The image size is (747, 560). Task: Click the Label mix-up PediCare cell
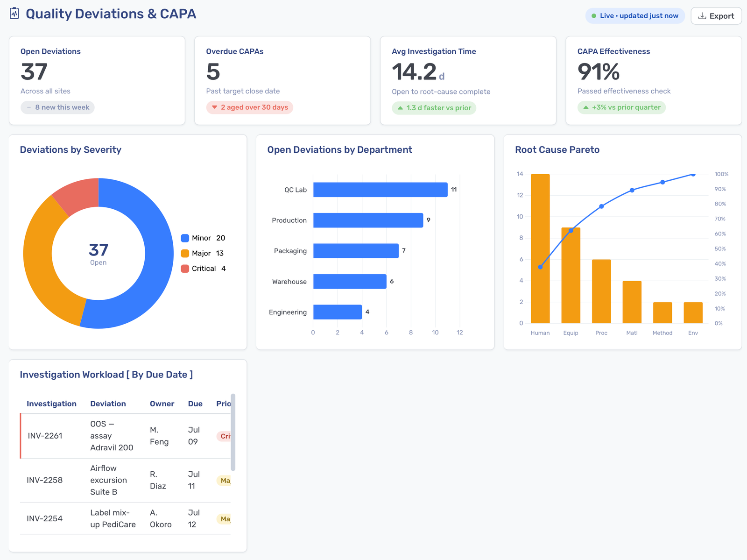(x=113, y=518)
